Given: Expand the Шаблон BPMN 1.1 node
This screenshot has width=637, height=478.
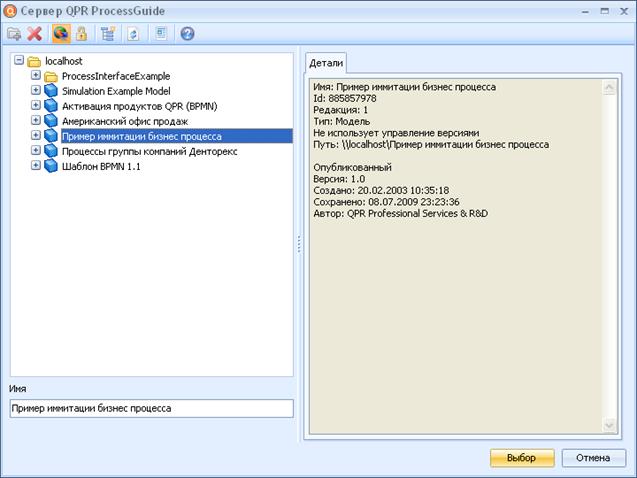Looking at the screenshot, I should coord(36,165).
